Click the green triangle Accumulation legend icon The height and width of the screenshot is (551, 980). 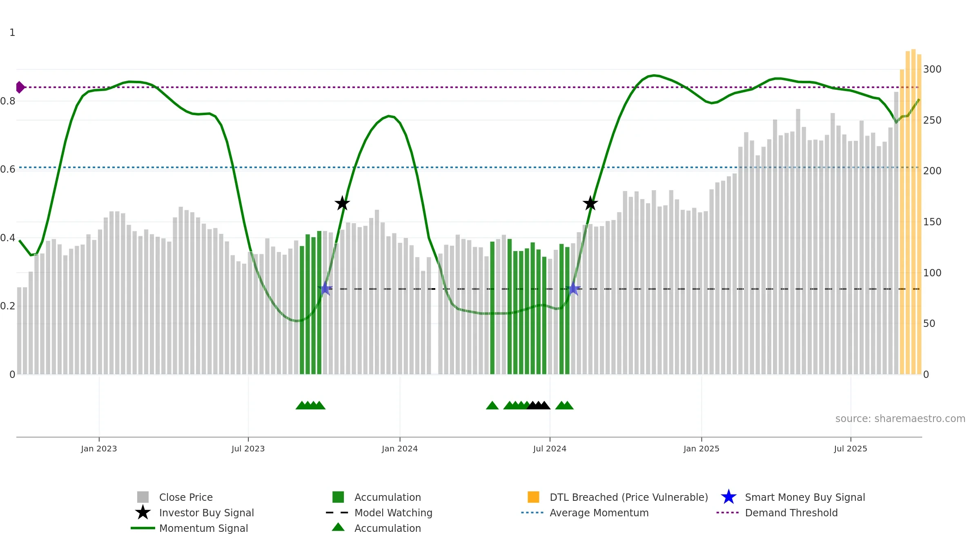pyautogui.click(x=338, y=527)
